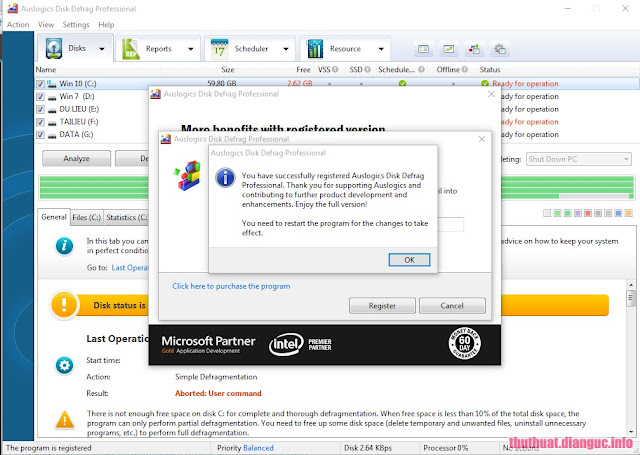Click the gear settings toolbar icon

click(500, 49)
